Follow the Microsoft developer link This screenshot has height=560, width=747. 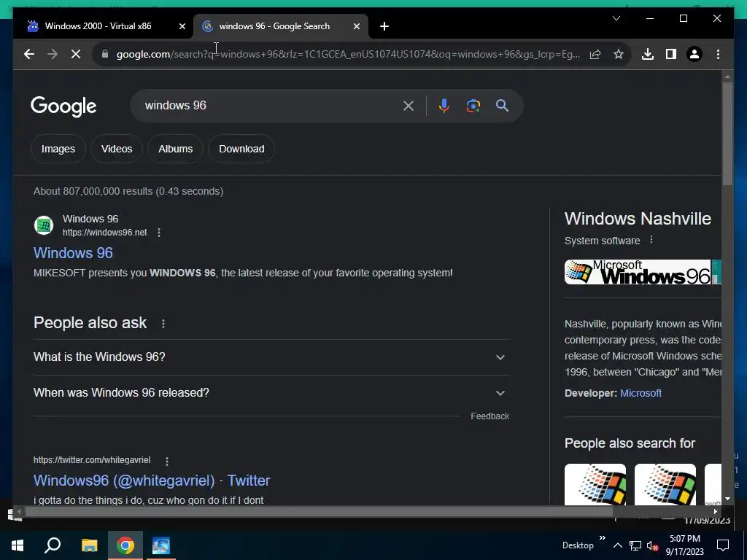640,393
